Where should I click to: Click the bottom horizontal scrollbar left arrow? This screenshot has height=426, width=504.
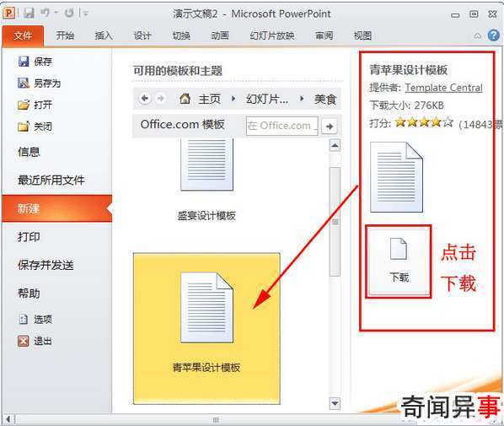(x=8, y=419)
